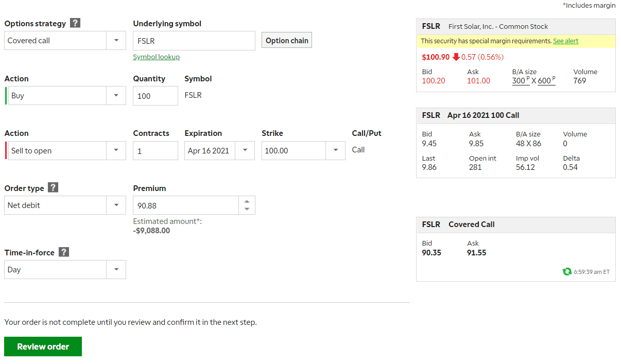The image size is (621, 364).
Task: Click the FSLR underlying symbol field
Action: pos(194,41)
